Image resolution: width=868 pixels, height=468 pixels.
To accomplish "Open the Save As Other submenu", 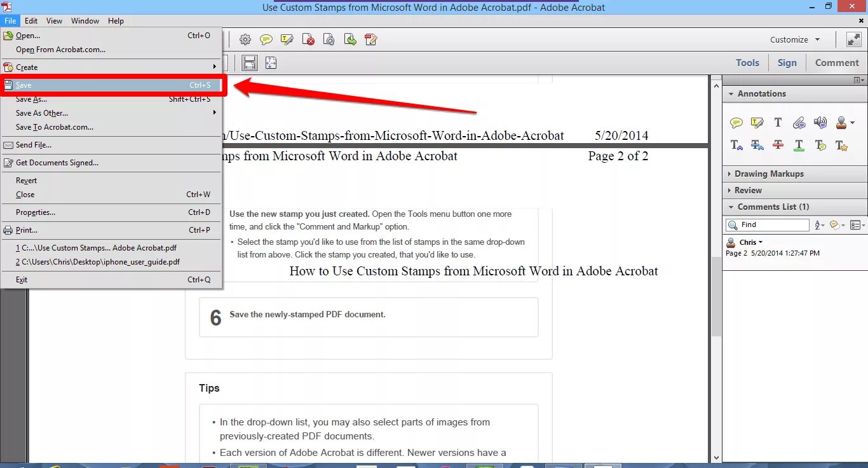I will (111, 113).
